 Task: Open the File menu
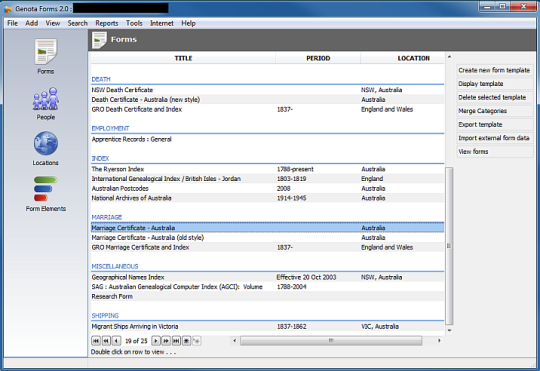click(x=12, y=23)
